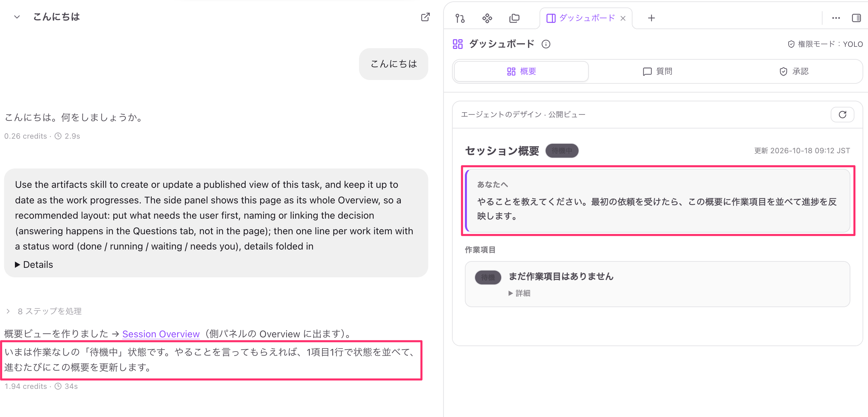Refresh the published view
Viewport: 868px width, 417px height.
tap(842, 115)
